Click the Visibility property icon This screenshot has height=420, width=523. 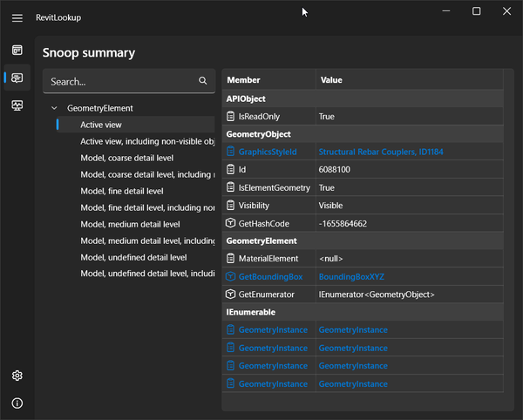230,205
